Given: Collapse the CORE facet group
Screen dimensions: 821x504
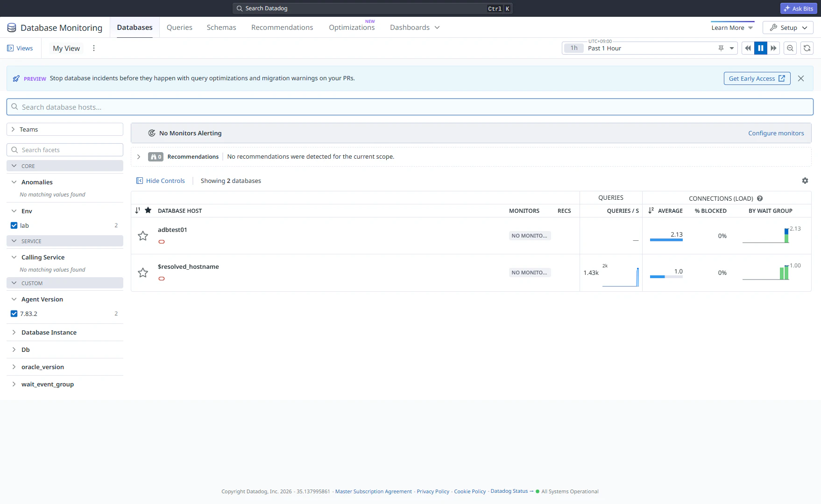Looking at the screenshot, I should (65, 166).
